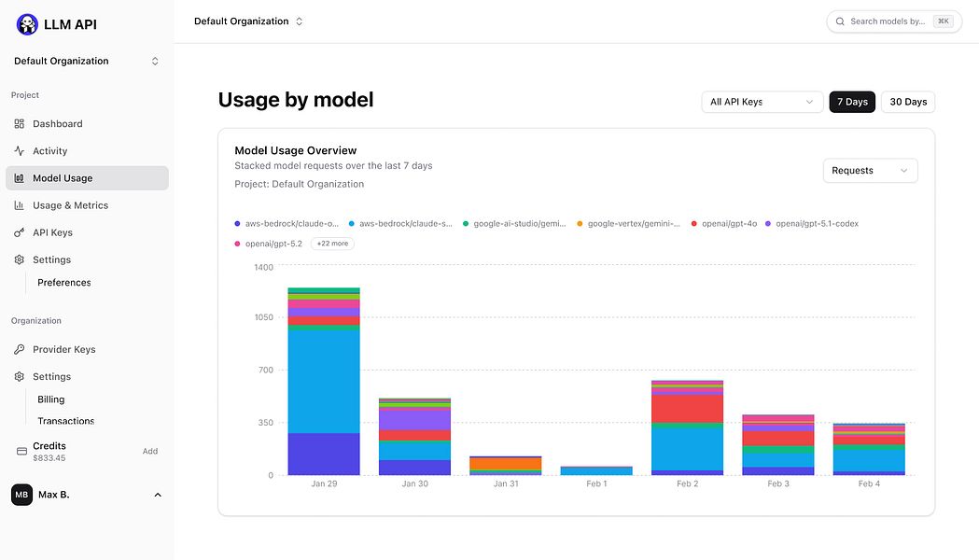Screen dimensions: 979x560
Task: Switch range to 7 Days
Action: pos(852,102)
